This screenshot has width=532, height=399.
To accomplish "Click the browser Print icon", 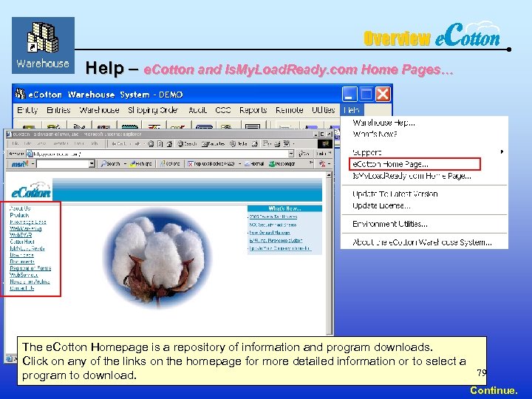I will pos(277,144).
